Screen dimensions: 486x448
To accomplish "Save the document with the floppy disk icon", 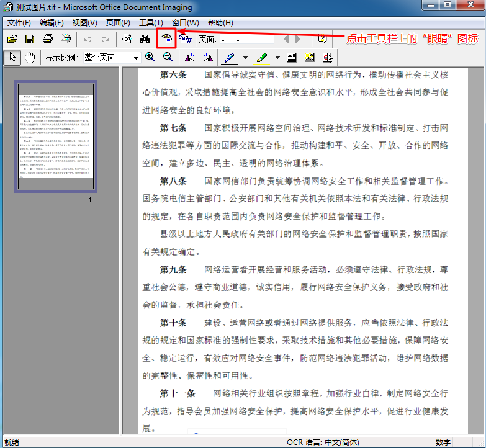I will [x=30, y=39].
